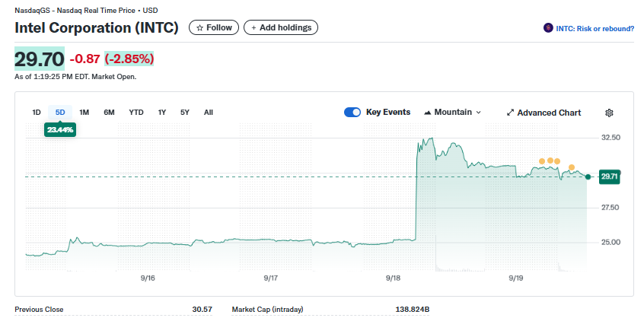This screenshot has width=644, height=318.
Task: Click the third yellow key event dot
Action: pyautogui.click(x=557, y=161)
